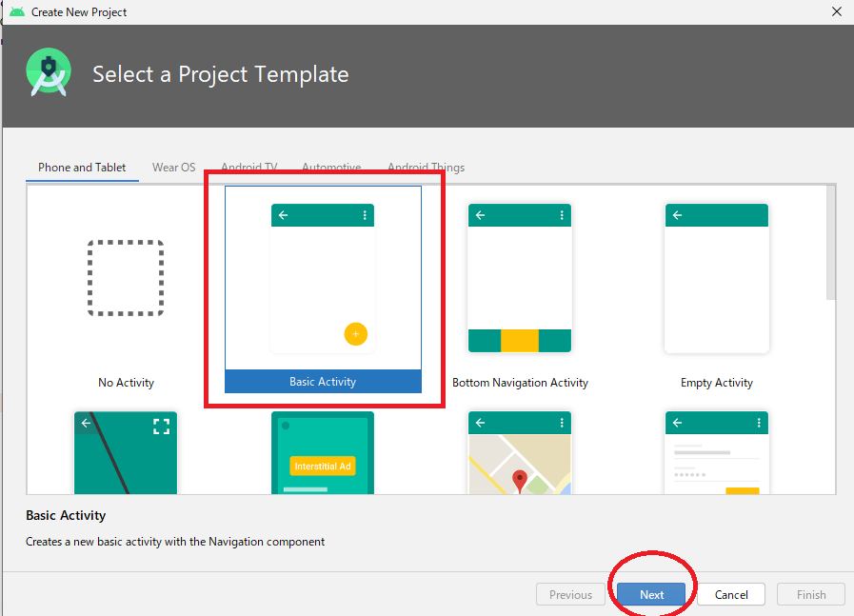Select the Basic Activity template preview
The height and width of the screenshot is (616, 854).
coord(323,278)
